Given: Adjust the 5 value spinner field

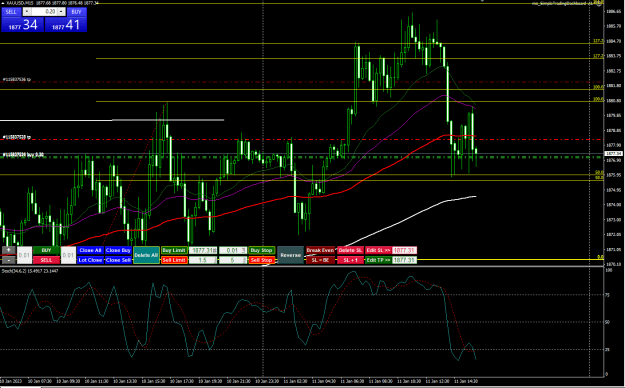Looking at the screenshot, I should pyautogui.click(x=233, y=260).
